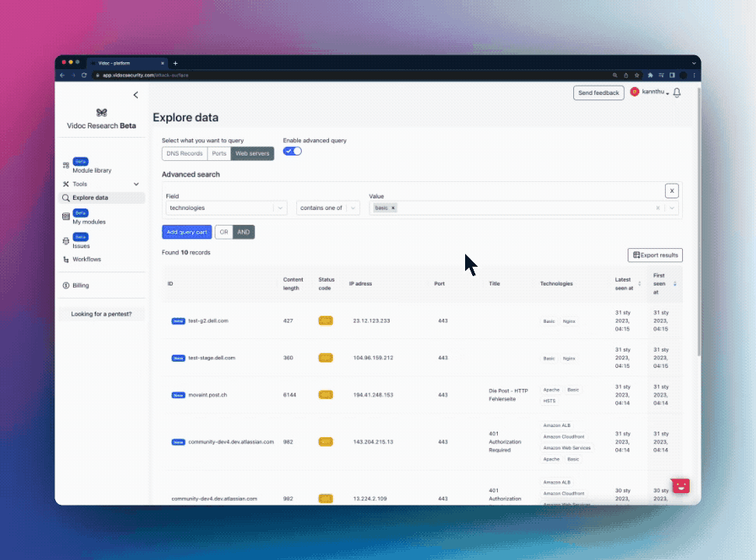Open notifications bell icon
This screenshot has height=560, width=756.
677,93
